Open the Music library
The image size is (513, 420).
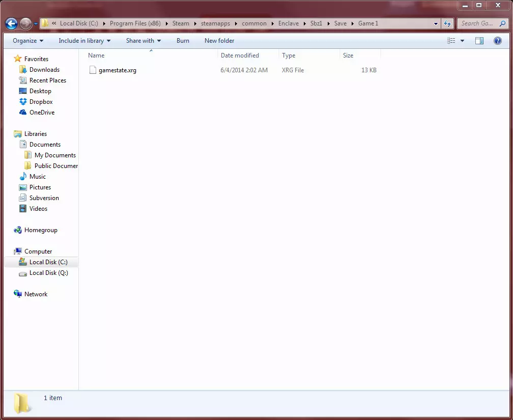coord(38,177)
